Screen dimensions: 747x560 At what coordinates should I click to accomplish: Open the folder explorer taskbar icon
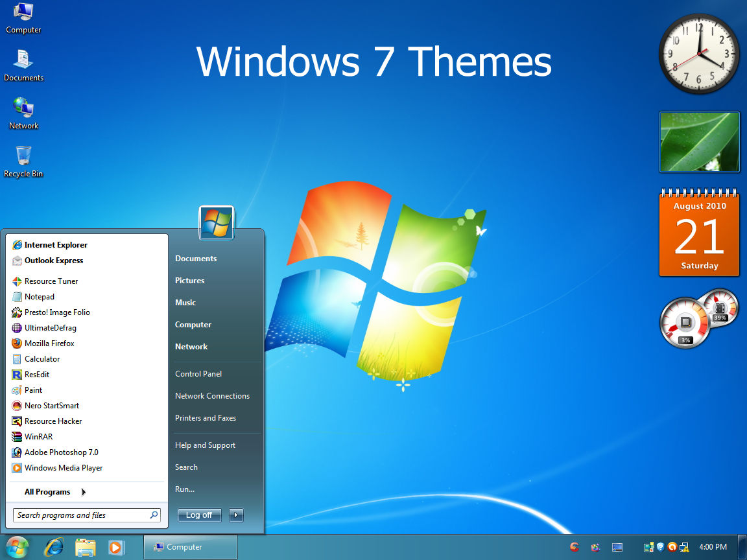click(x=86, y=547)
